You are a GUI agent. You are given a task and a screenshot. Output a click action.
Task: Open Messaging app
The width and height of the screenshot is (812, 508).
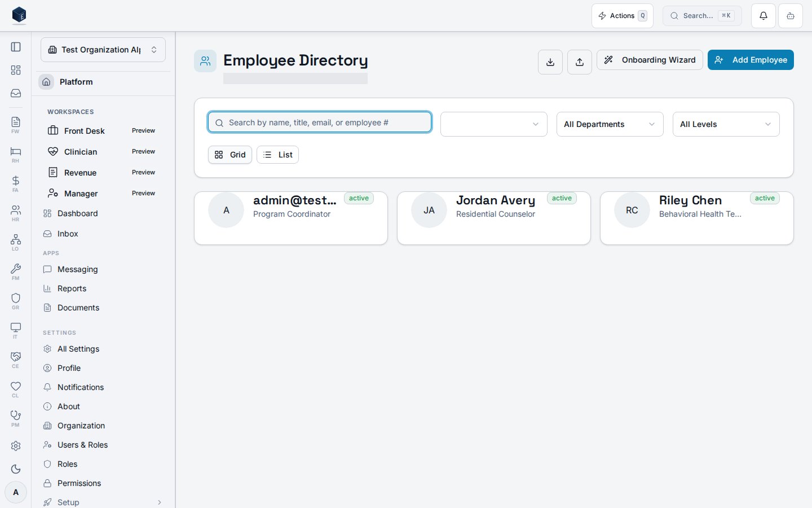[x=103, y=269]
